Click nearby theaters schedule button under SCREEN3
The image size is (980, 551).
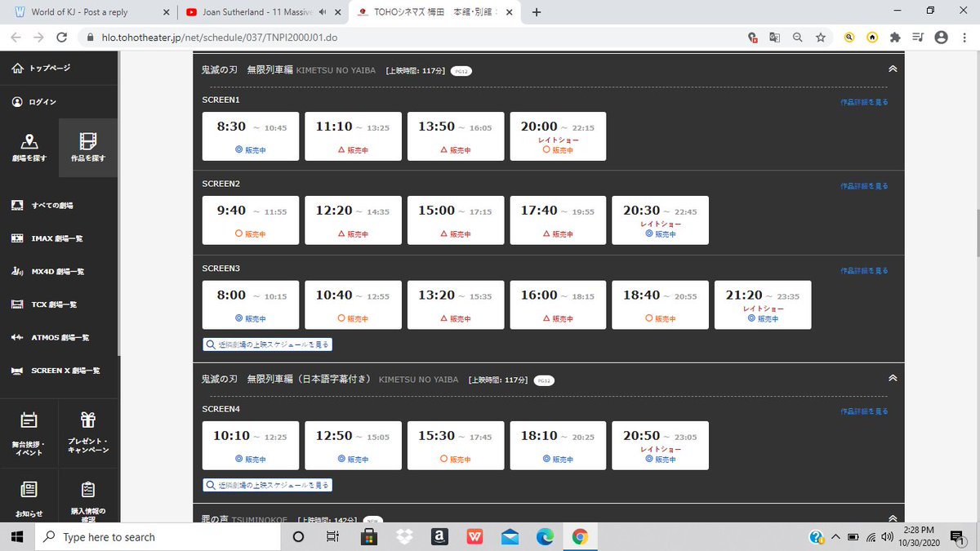coord(268,344)
